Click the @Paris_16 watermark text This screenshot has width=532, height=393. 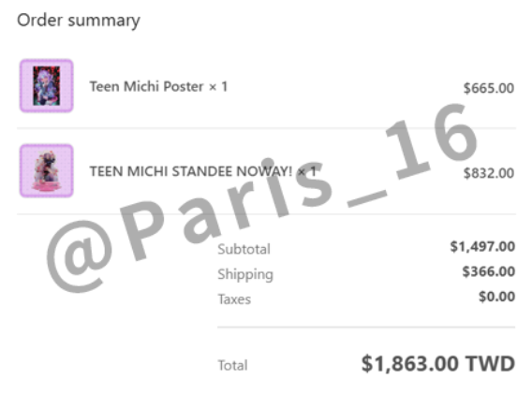click(x=261, y=198)
